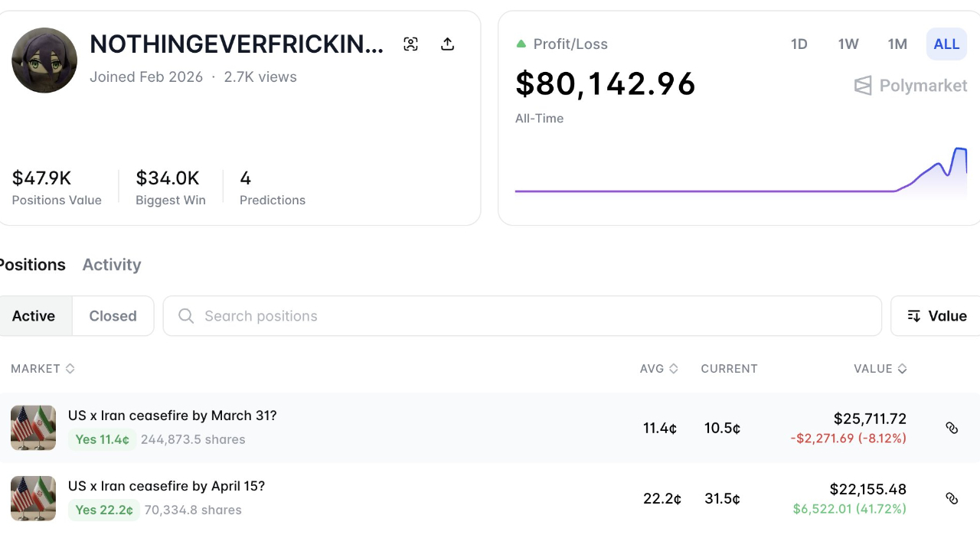Open link icon for March 31 ceasefire position
980x551 pixels.
pyautogui.click(x=952, y=428)
